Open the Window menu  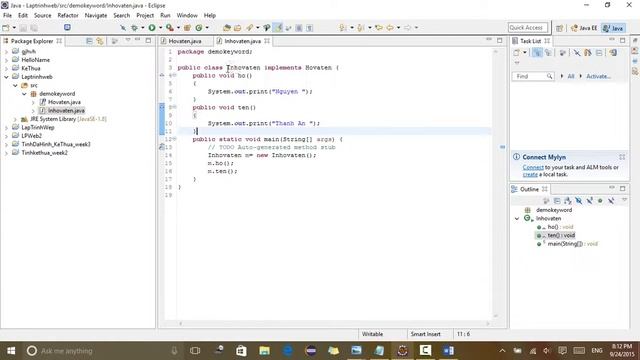[187, 16]
